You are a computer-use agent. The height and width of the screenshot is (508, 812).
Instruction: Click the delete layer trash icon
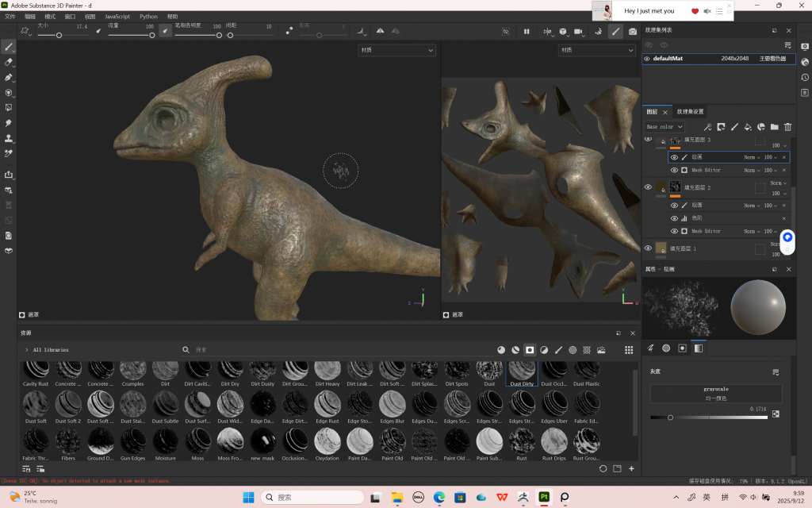pyautogui.click(x=787, y=127)
